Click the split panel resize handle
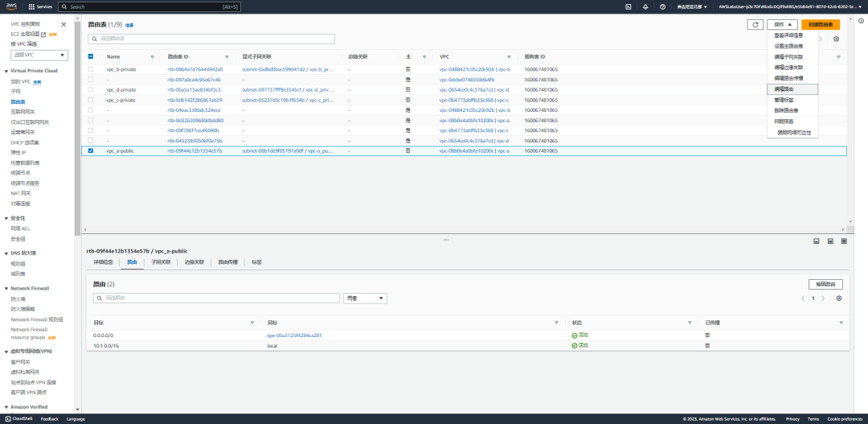The width and height of the screenshot is (868, 424). [x=446, y=240]
